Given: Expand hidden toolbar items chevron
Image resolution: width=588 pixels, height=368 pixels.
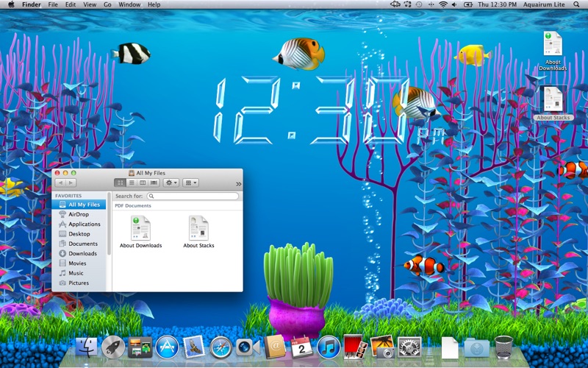Looking at the screenshot, I should pos(238,184).
